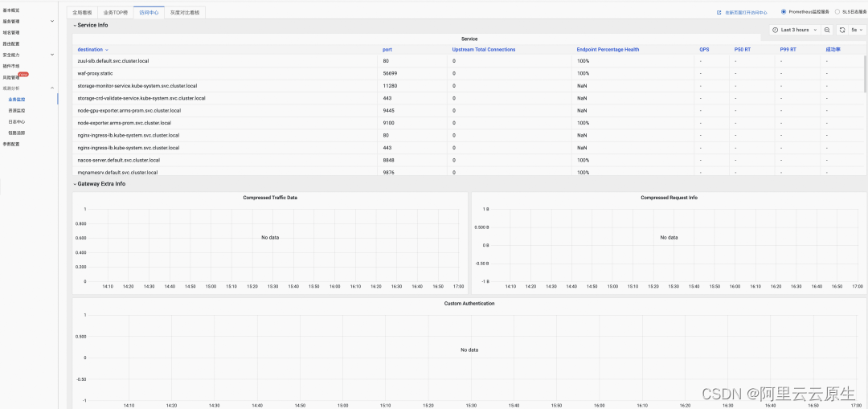Click the 在新页面打开访问中心 link
The image size is (868, 409).
(x=745, y=12)
